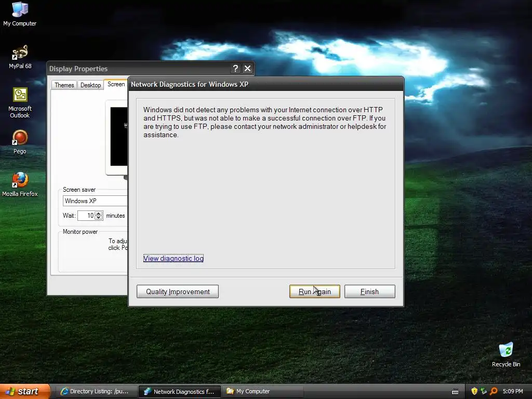Image resolution: width=532 pixels, height=399 pixels.
Task: Switch to Themes tab in Display Properties
Action: tap(64, 85)
